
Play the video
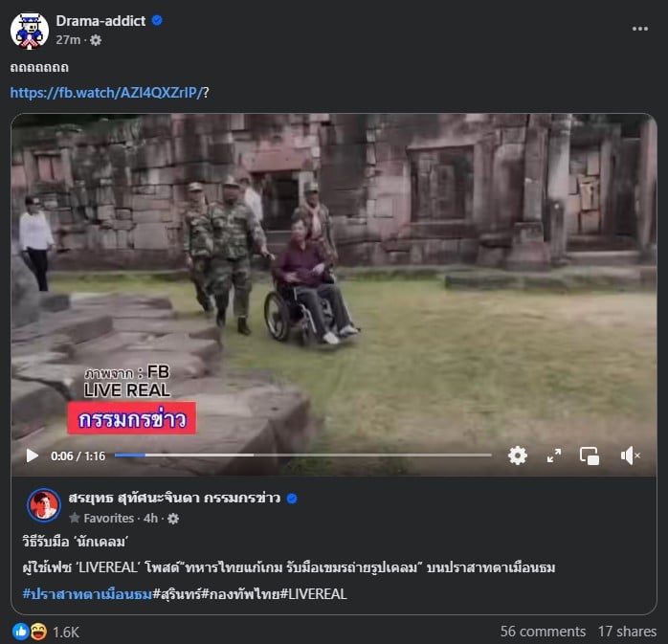coord(32,455)
